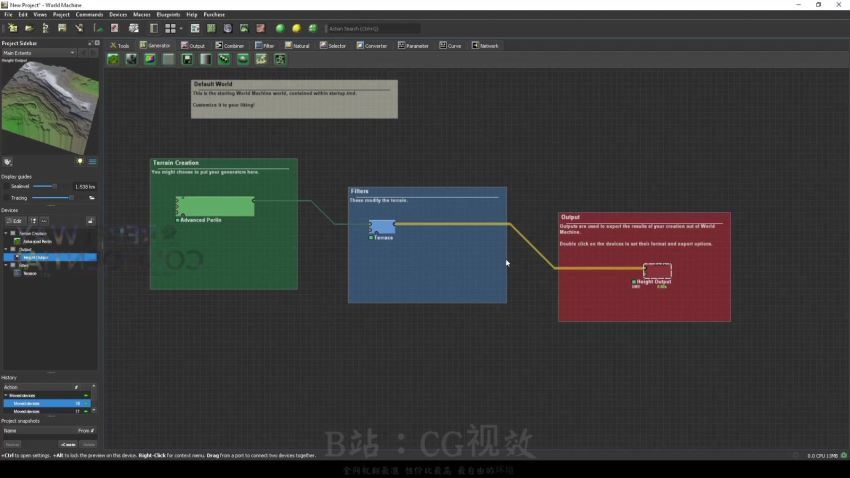Image resolution: width=850 pixels, height=478 pixels.
Task: Click the add device button at Devices right
Action: (x=91, y=221)
